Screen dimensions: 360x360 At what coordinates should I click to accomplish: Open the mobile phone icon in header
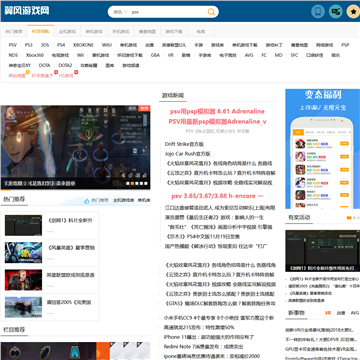coord(318,12)
